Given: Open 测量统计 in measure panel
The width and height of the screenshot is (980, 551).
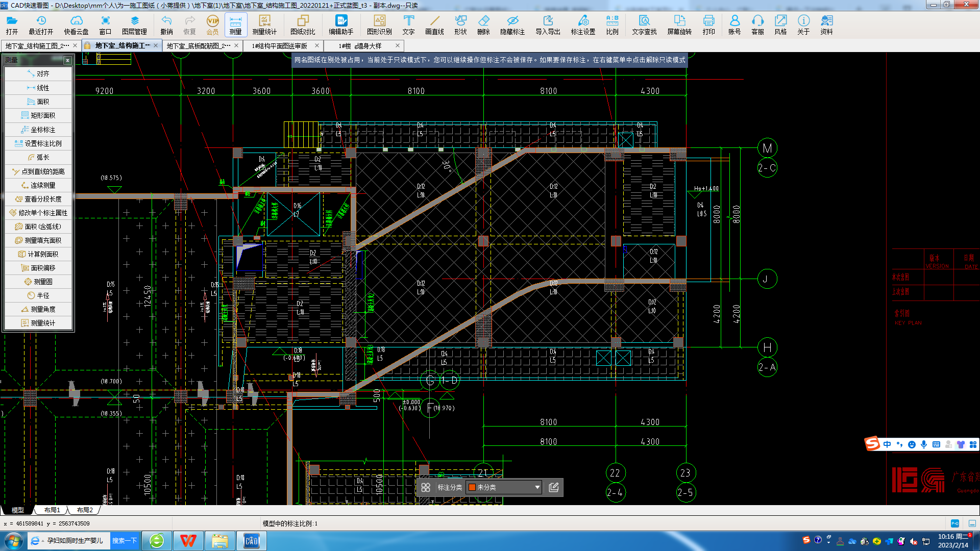Looking at the screenshot, I should (38, 323).
